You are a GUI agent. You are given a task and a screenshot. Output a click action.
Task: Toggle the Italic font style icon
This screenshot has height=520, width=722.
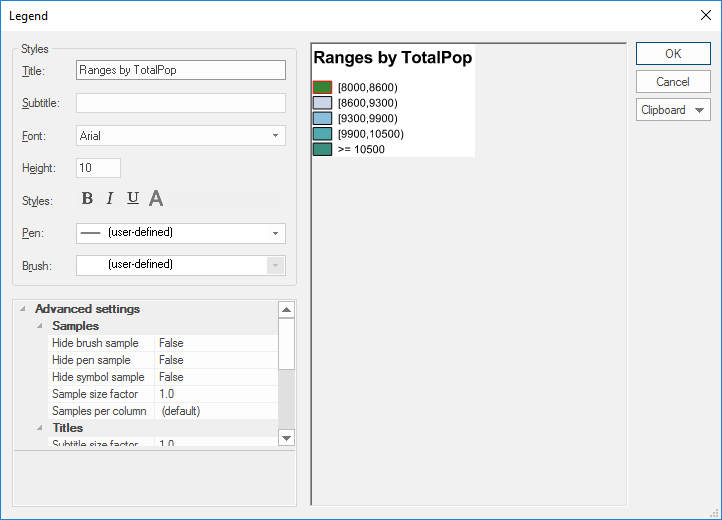coord(110,199)
